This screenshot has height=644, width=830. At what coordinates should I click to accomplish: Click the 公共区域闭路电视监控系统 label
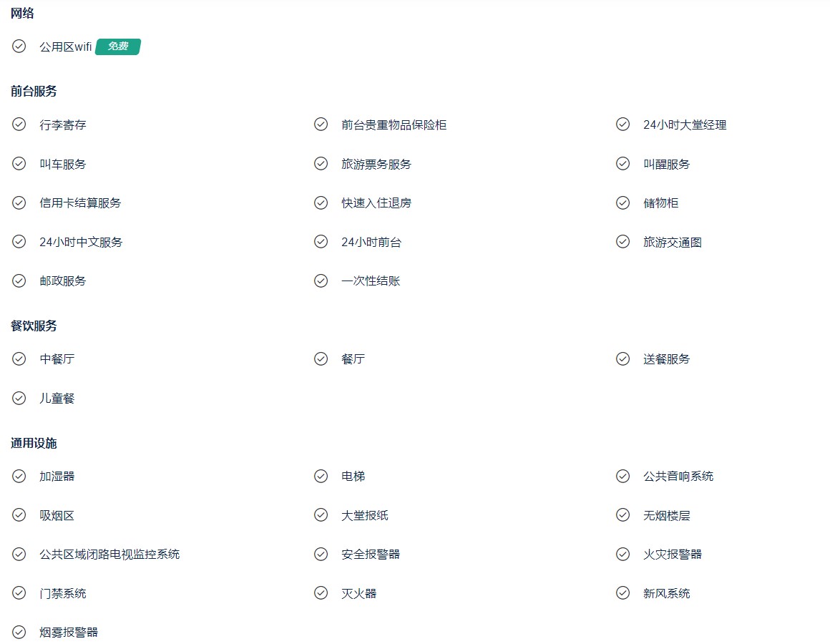point(109,555)
